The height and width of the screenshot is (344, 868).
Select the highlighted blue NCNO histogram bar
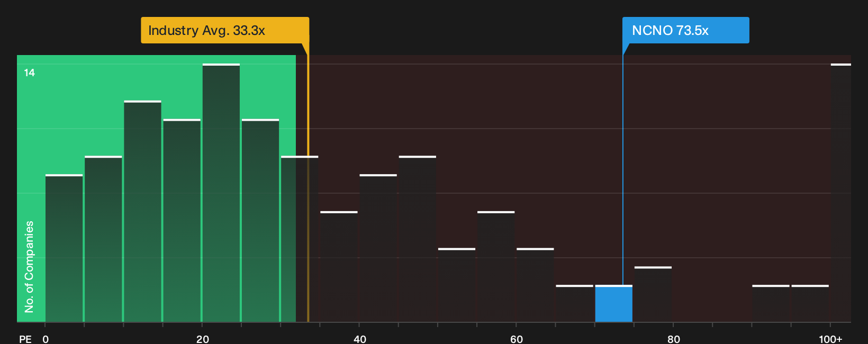click(614, 304)
